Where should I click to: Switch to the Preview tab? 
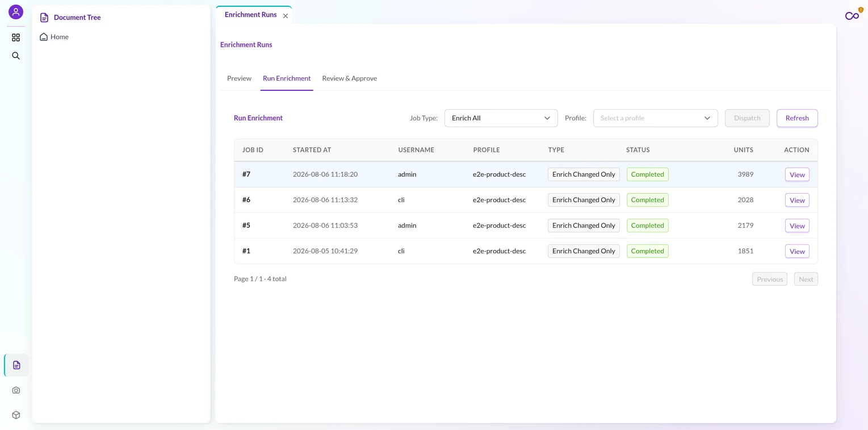click(239, 78)
